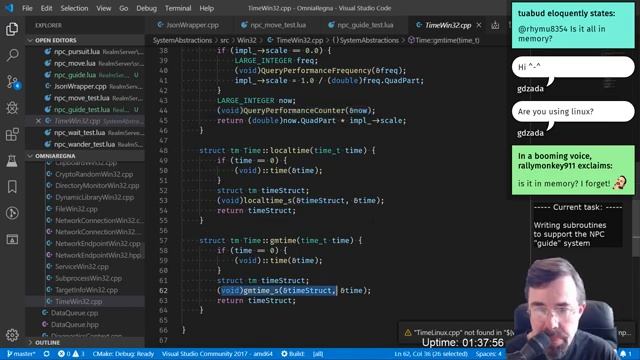Select the TimeWin32.cpp editor tab

[448, 25]
